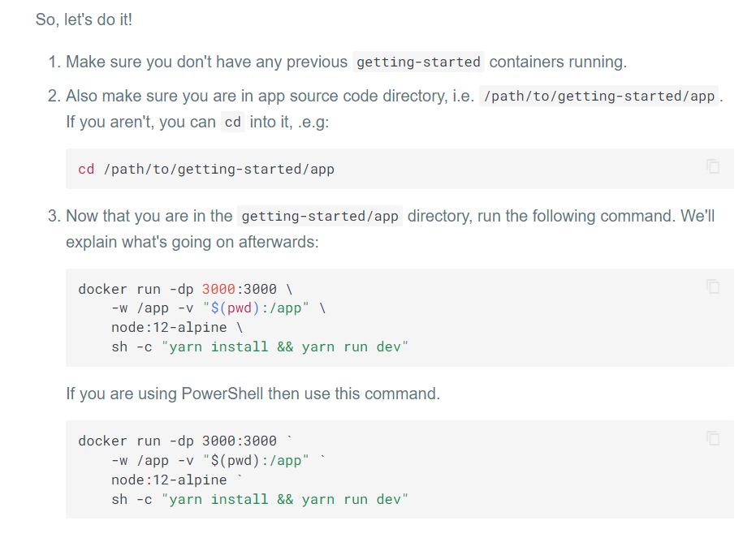Copy the cd command code block

pyautogui.click(x=713, y=166)
